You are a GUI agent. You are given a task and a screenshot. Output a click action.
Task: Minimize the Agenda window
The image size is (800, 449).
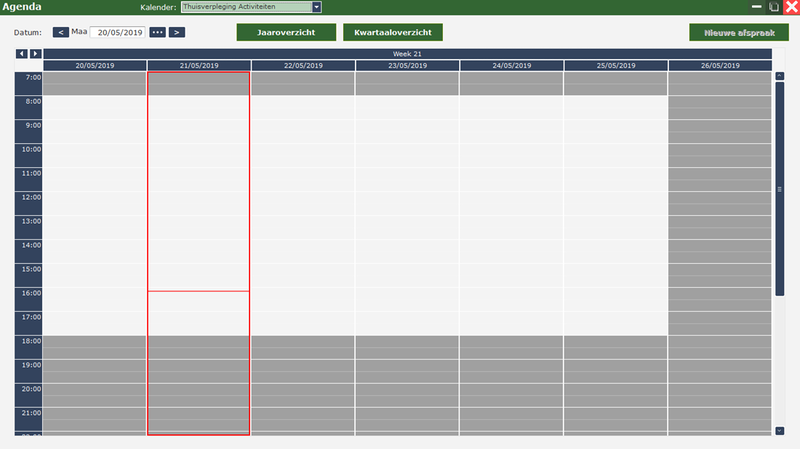pos(757,6)
